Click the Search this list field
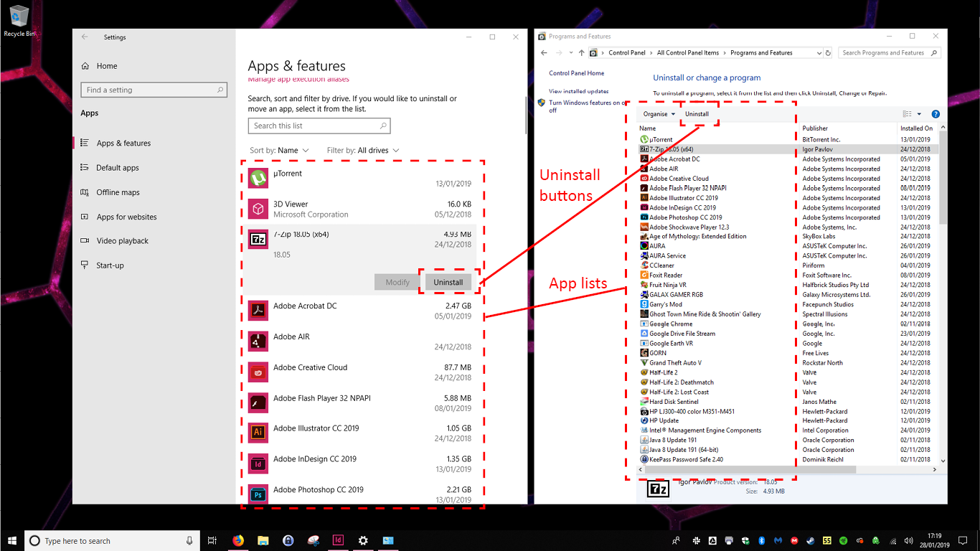 tap(319, 126)
